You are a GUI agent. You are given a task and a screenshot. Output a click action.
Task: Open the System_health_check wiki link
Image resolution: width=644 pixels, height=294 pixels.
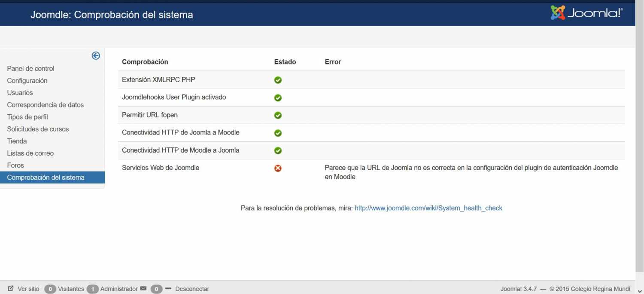[x=428, y=208]
